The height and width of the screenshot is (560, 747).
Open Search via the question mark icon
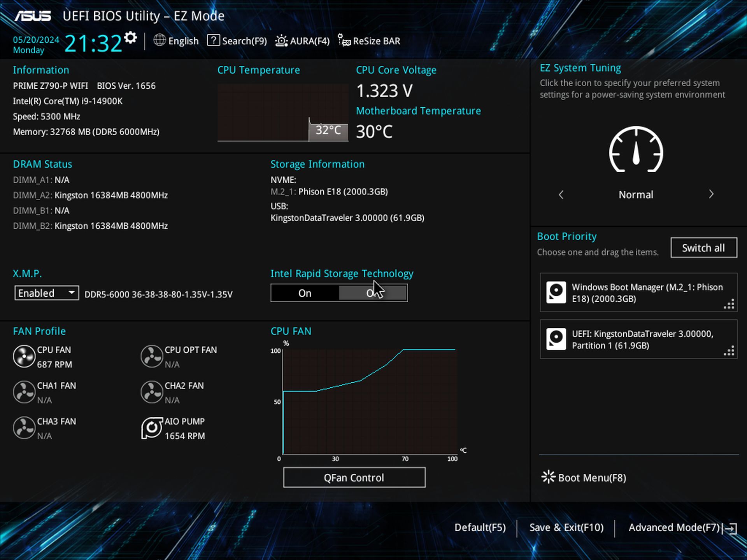click(213, 40)
